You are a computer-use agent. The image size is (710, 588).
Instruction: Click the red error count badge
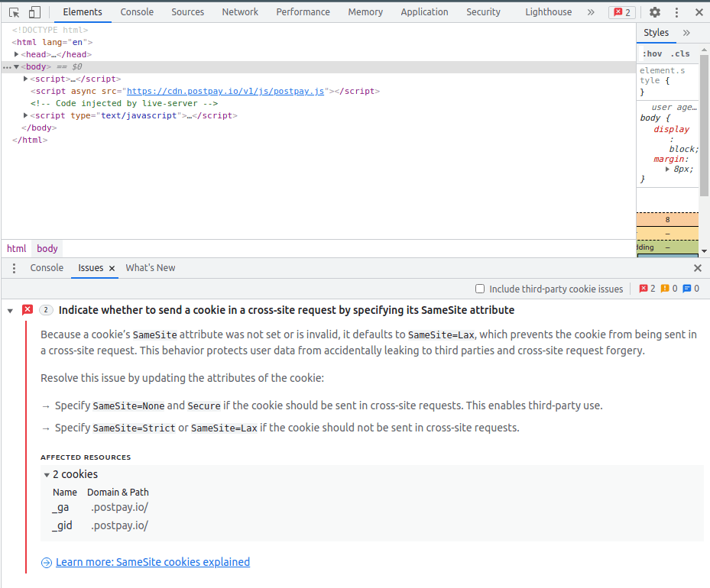tap(622, 12)
